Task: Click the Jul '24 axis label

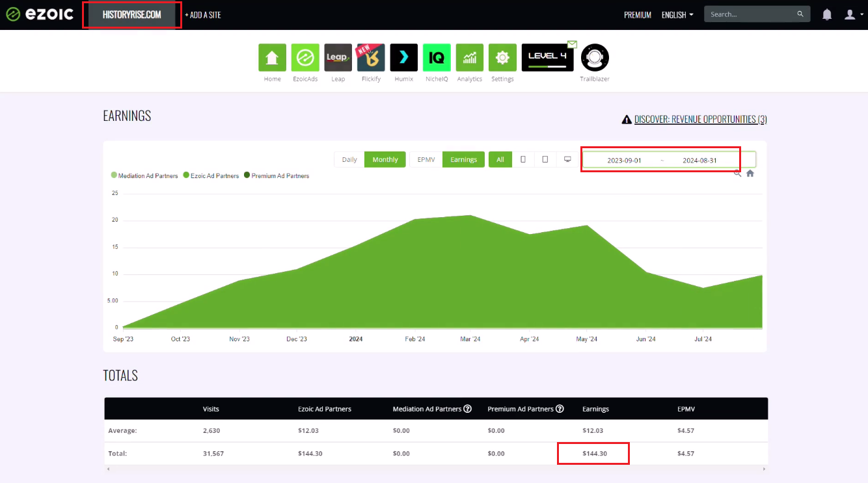Action: [702, 339]
